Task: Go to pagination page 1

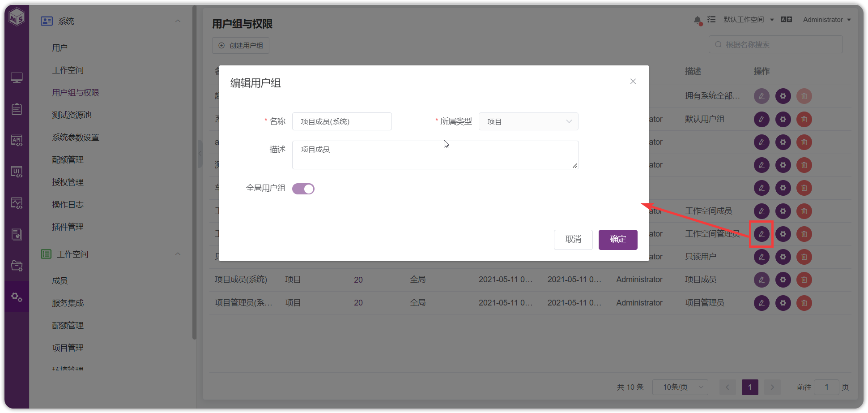Action: point(750,387)
